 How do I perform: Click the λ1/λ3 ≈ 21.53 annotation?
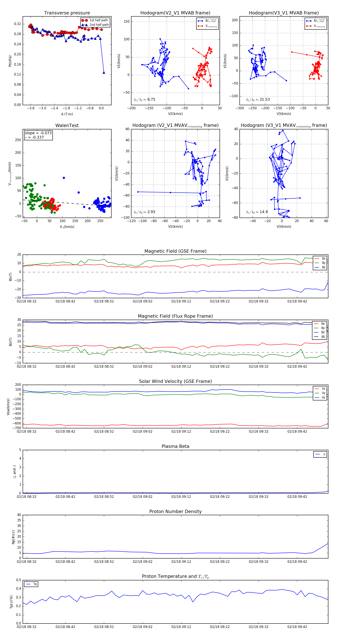(x=258, y=100)
